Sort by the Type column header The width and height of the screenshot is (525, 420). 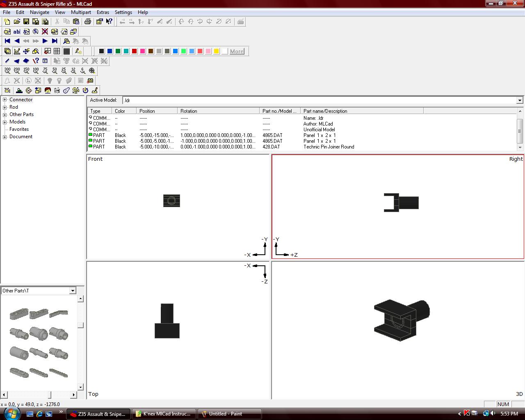pyautogui.click(x=100, y=111)
